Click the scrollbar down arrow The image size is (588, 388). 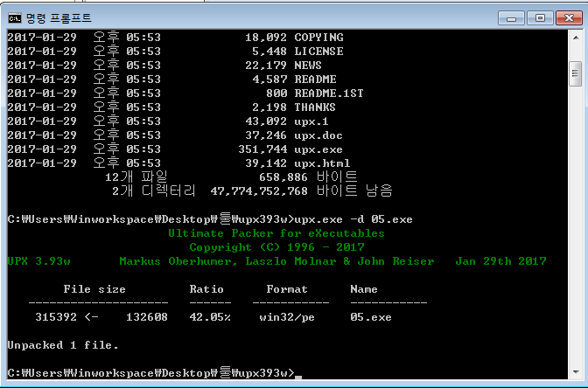(575, 375)
